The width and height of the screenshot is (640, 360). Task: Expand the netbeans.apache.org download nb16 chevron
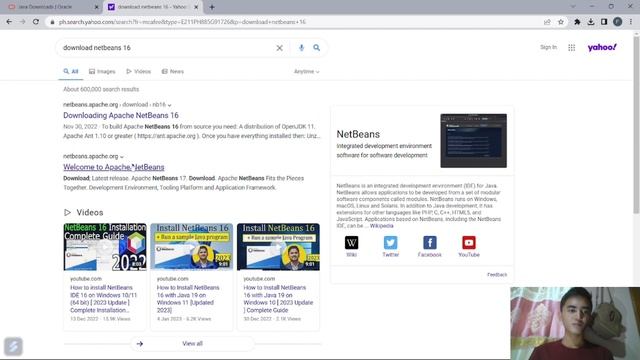tap(169, 105)
